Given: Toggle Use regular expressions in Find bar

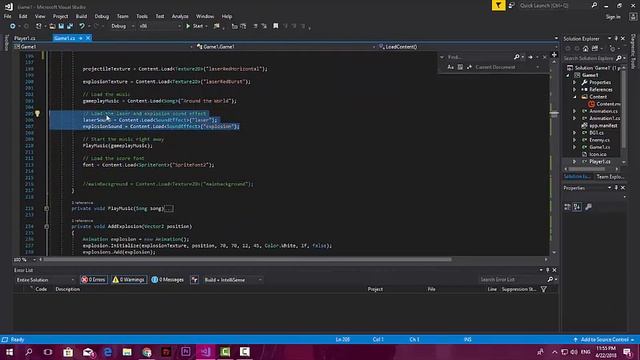Looking at the screenshot, I should point(469,67).
